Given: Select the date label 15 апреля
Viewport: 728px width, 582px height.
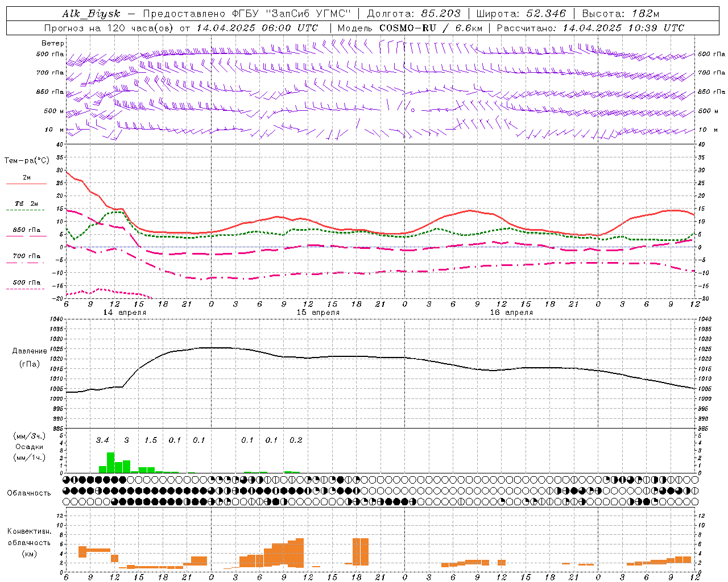Looking at the screenshot, I should [318, 313].
